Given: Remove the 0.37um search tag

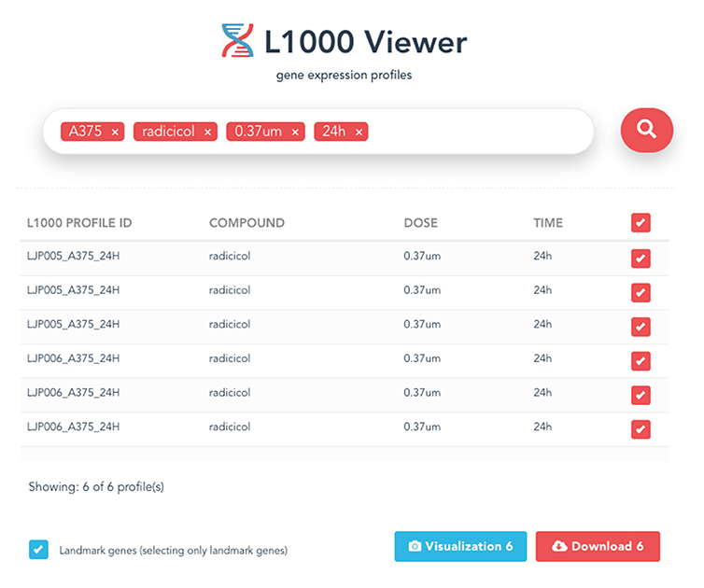Looking at the screenshot, I should (295, 132).
